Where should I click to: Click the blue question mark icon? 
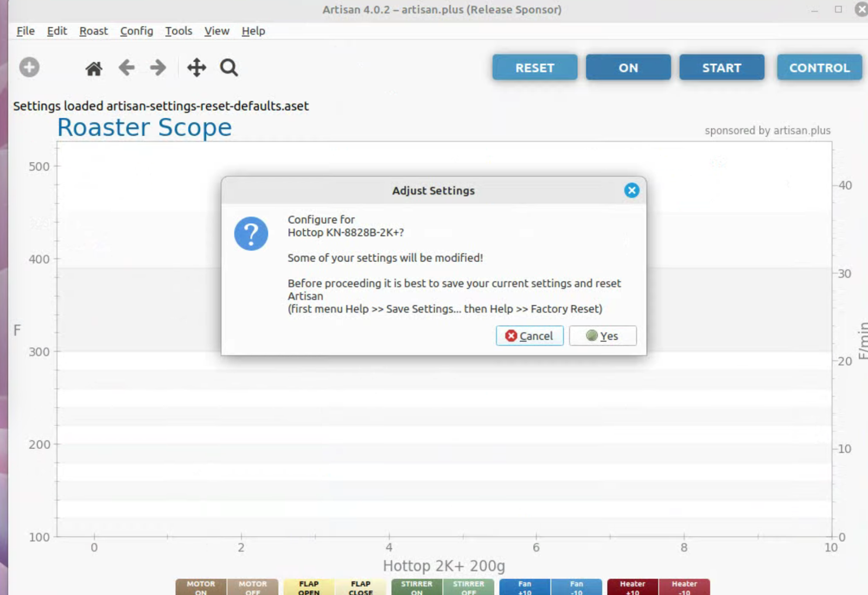coord(251,233)
